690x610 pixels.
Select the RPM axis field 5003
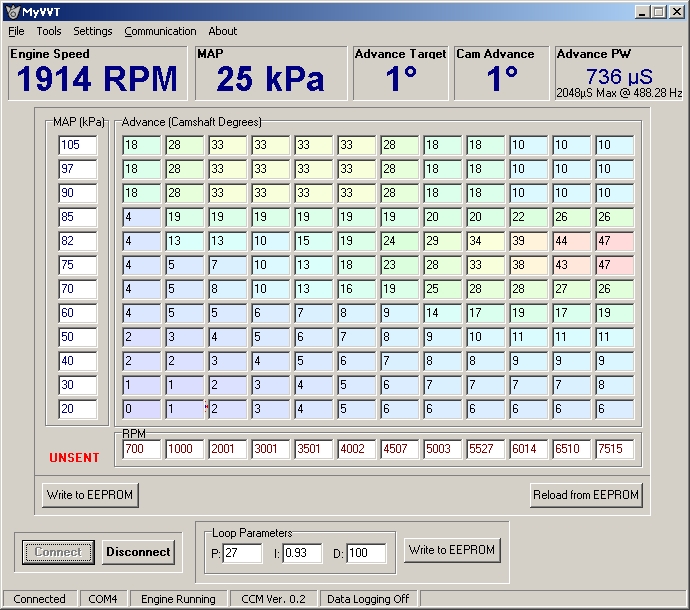443,449
